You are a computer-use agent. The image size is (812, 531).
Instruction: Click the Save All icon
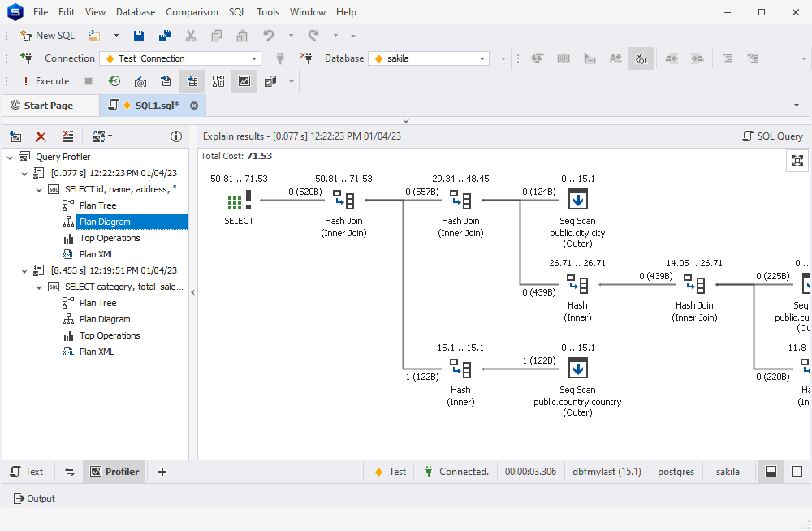point(164,35)
